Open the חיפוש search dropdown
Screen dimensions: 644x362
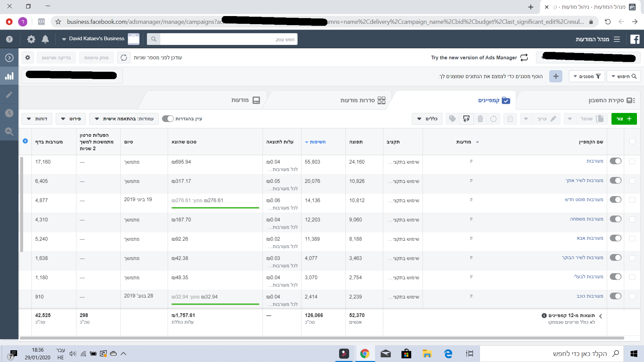(624, 76)
